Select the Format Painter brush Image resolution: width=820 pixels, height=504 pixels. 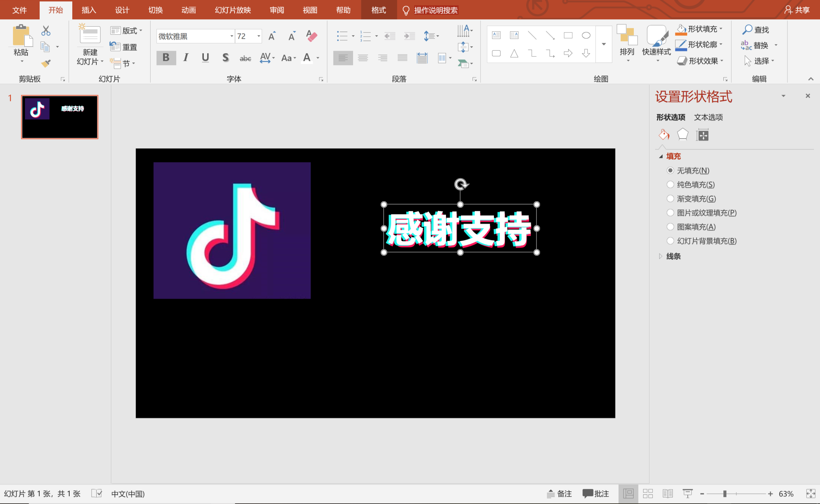tap(46, 63)
